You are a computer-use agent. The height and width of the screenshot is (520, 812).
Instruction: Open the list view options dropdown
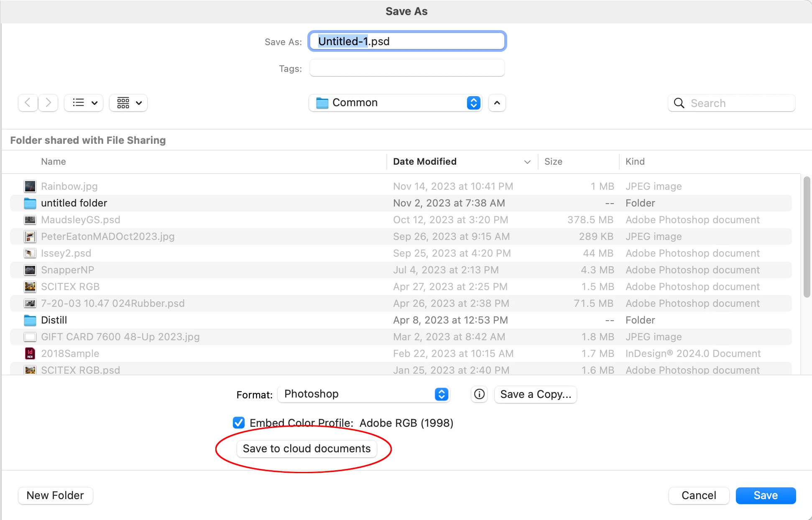pyautogui.click(x=84, y=102)
